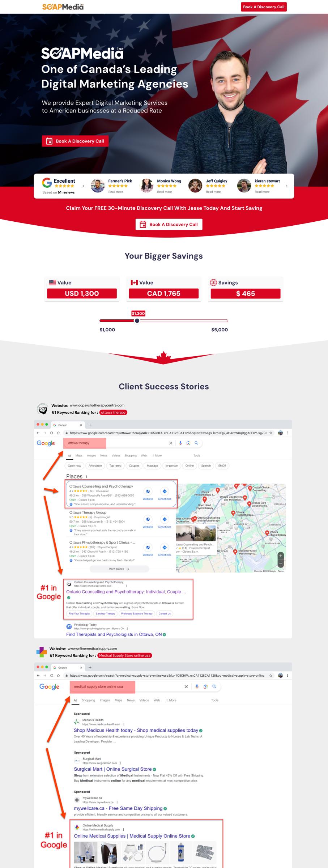Screen dimensions: 328x868
Task: Click the header Book A Discovery Call button
Action: [x=264, y=7]
